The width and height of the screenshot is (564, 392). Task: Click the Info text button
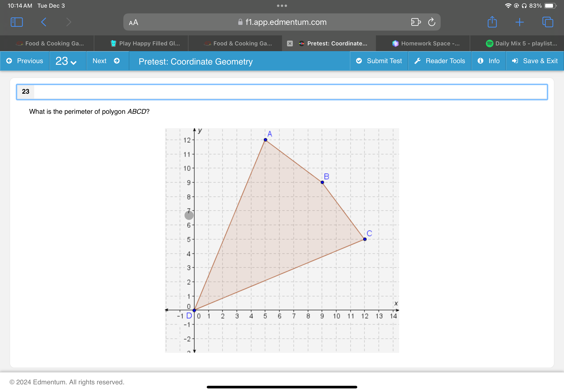[x=494, y=61]
